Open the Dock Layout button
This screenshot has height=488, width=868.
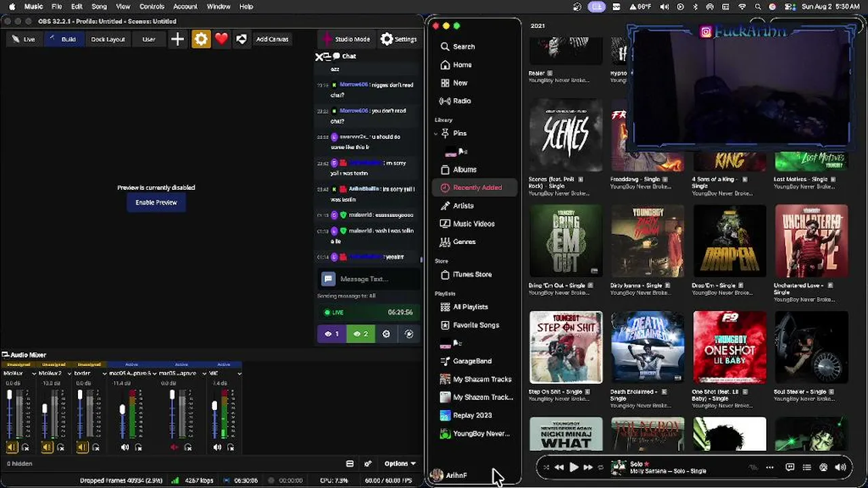[108, 39]
